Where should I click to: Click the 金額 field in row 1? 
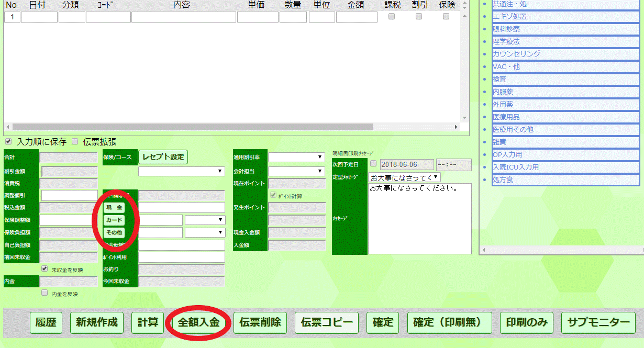[x=357, y=17]
